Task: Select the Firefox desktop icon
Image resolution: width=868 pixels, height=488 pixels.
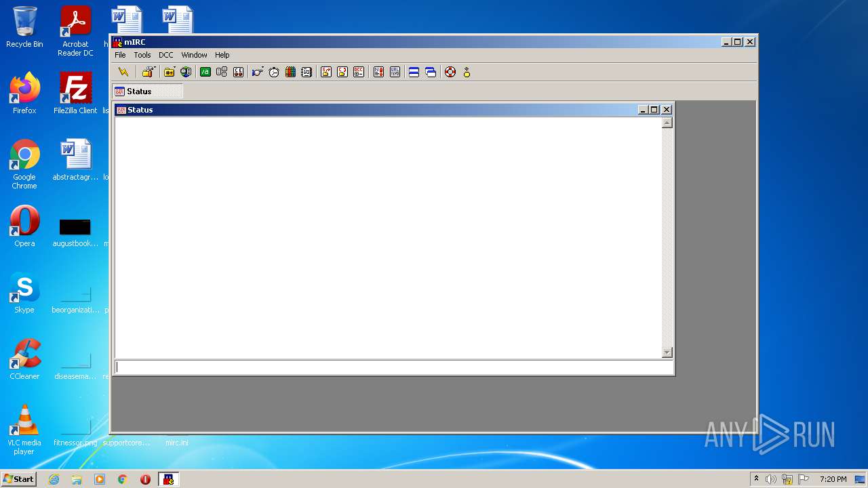Action: click(24, 94)
